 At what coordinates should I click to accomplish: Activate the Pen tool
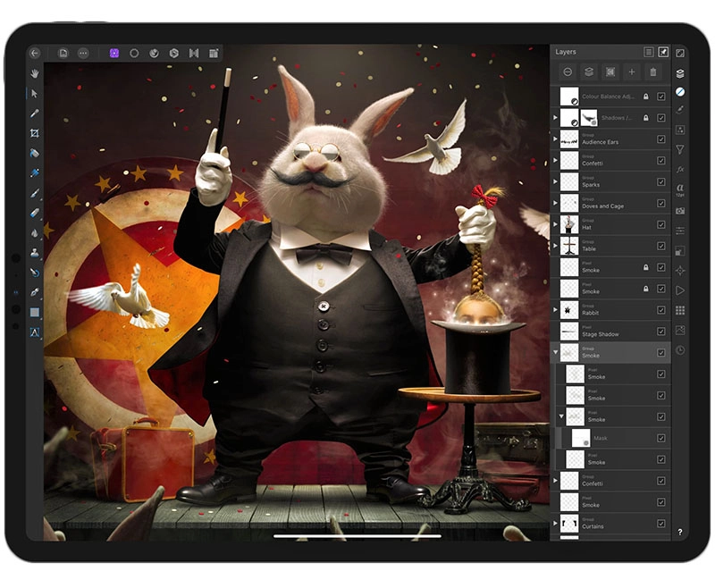[35, 292]
